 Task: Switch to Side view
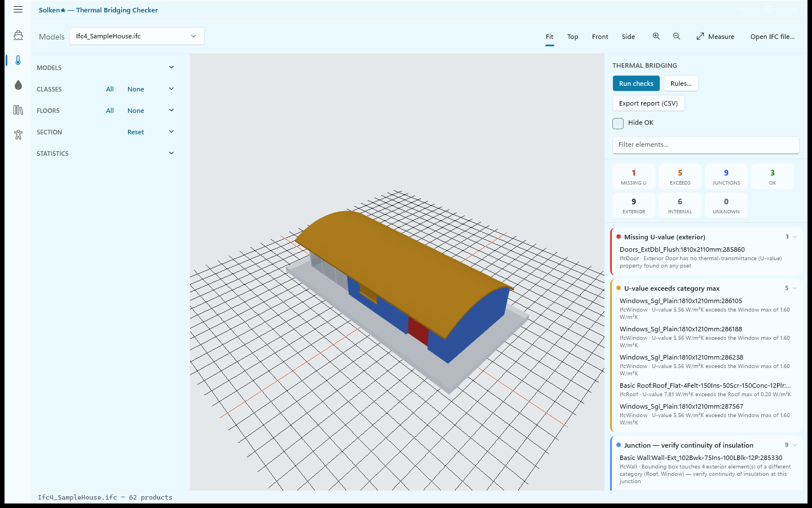628,37
